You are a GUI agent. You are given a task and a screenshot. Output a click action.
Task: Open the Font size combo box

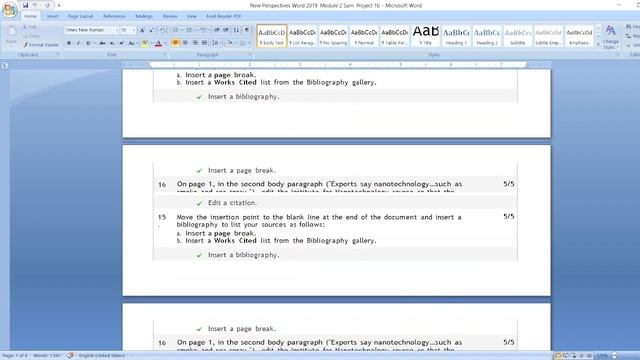pyautogui.click(x=128, y=30)
